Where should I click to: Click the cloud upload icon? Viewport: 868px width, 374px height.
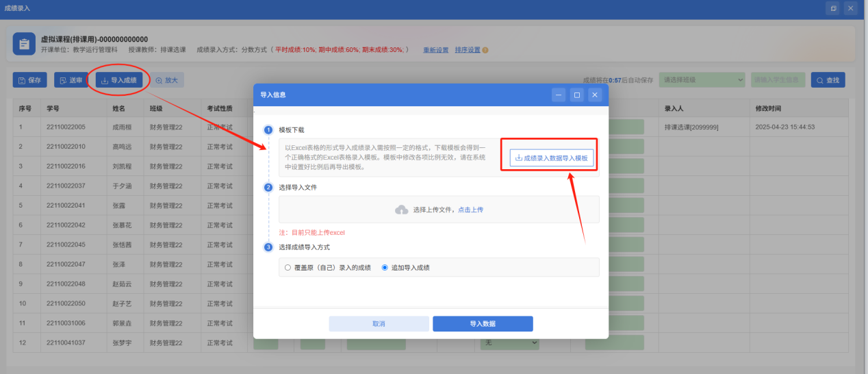tap(402, 210)
